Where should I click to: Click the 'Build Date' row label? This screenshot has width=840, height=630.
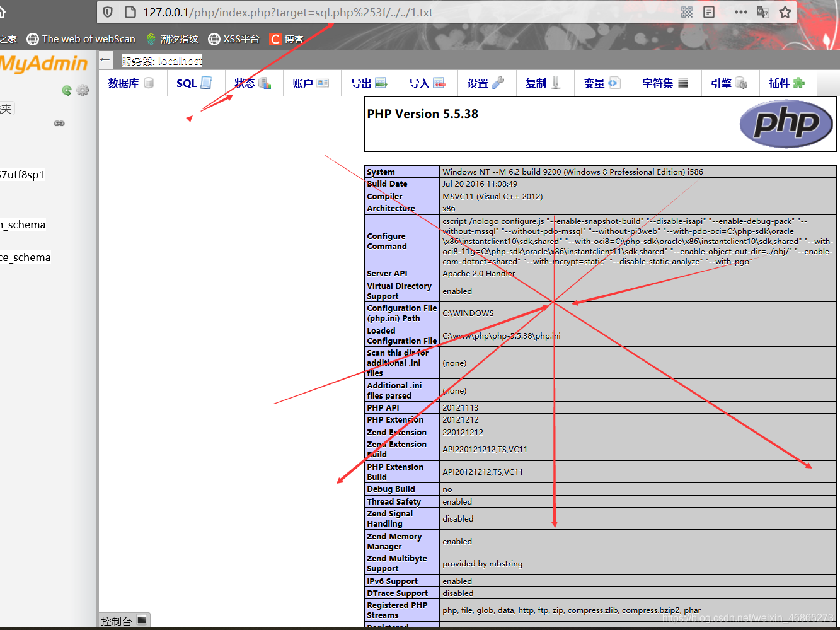point(387,184)
